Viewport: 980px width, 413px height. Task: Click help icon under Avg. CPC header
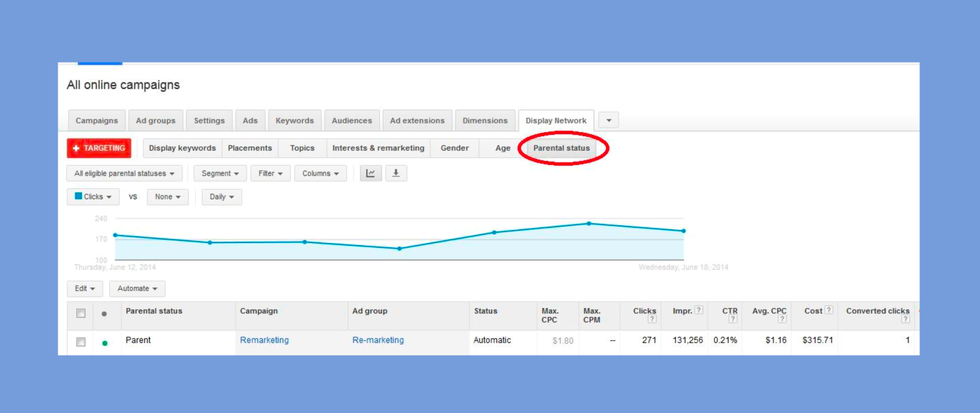pyautogui.click(x=782, y=319)
